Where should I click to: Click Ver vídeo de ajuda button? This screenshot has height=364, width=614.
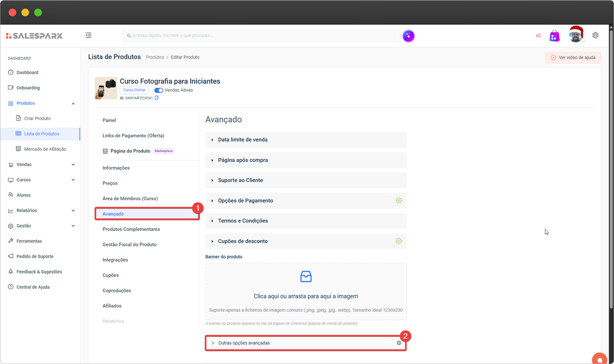tap(573, 58)
